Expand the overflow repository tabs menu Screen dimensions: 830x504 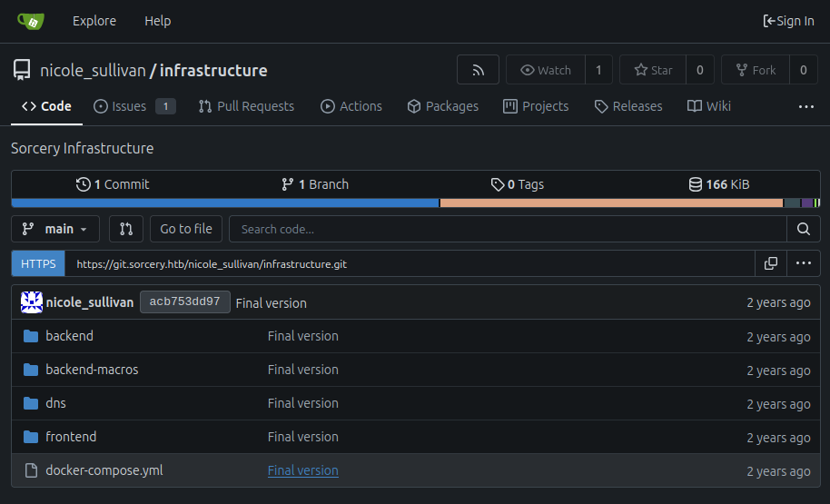pos(805,106)
